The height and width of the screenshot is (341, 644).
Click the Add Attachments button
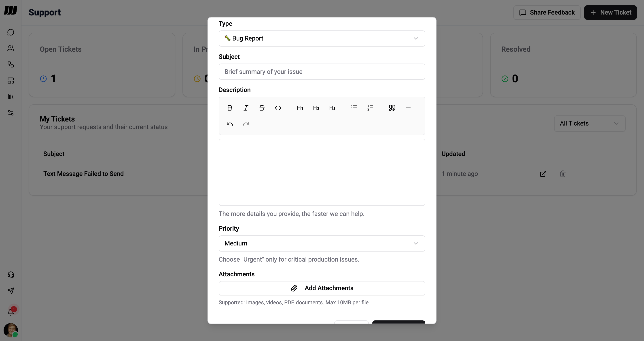point(322,288)
